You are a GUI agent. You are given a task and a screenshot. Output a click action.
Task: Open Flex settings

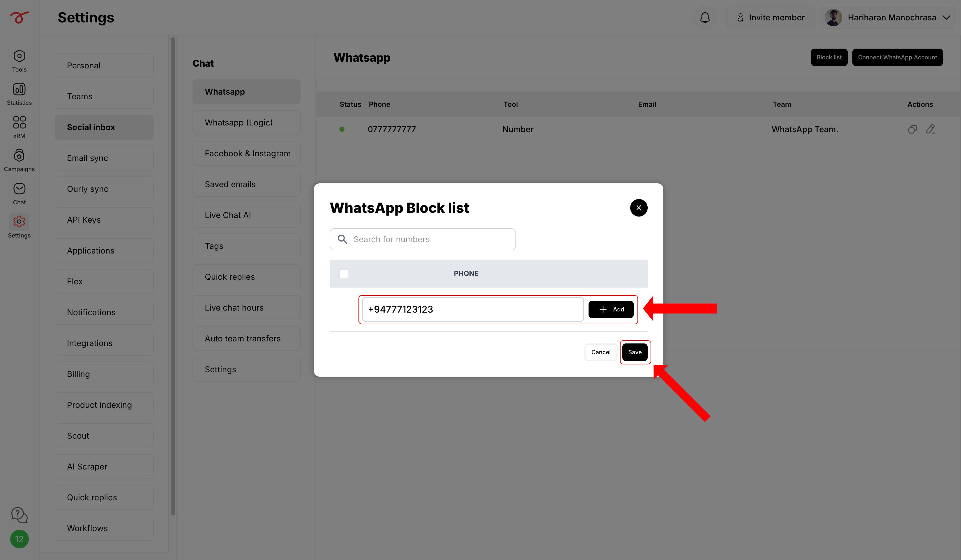coord(104,282)
